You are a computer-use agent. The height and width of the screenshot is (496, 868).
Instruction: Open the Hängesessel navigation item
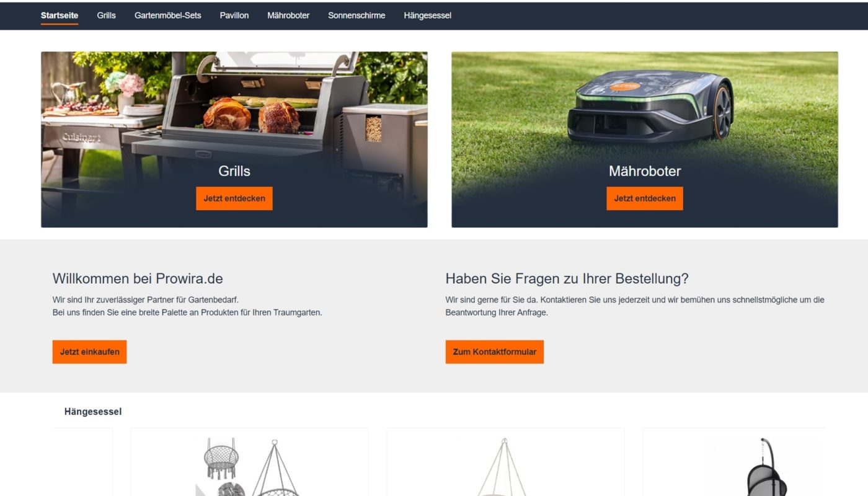pos(427,15)
